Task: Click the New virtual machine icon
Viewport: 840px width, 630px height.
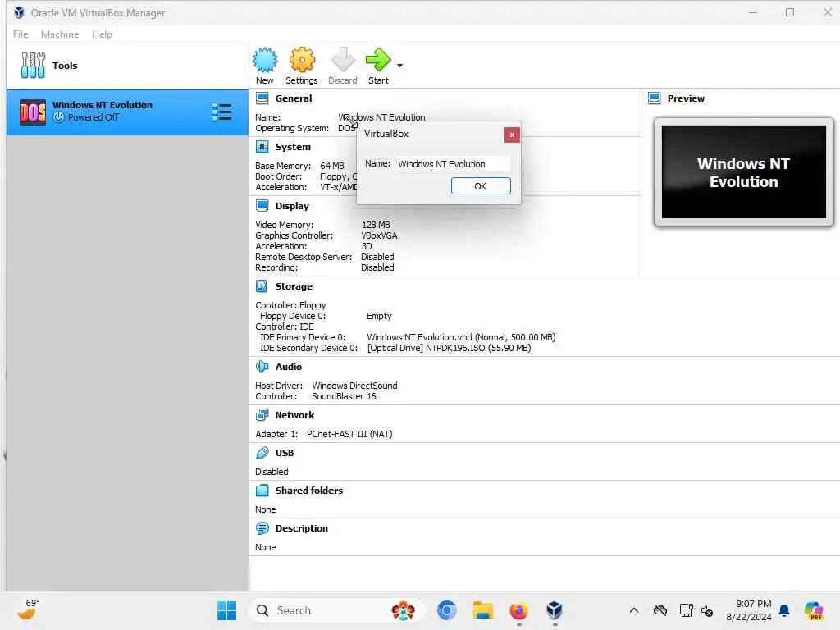Action: [x=265, y=60]
